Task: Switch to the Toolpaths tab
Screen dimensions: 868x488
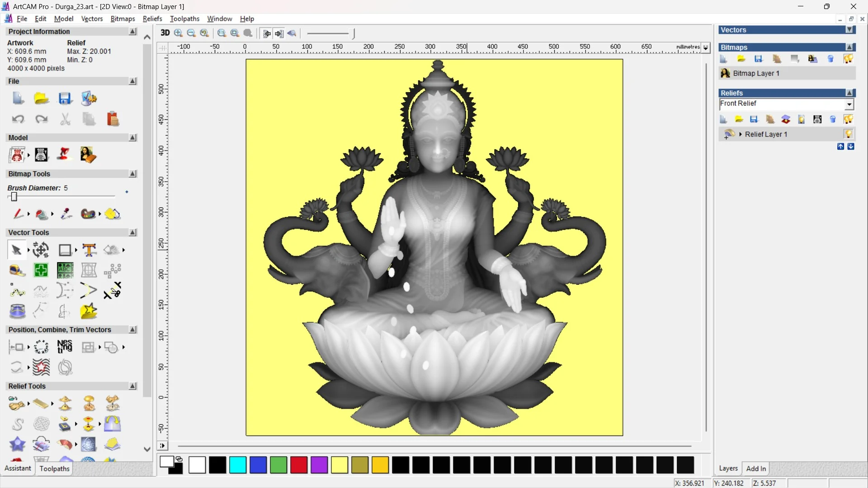Action: [x=54, y=469]
